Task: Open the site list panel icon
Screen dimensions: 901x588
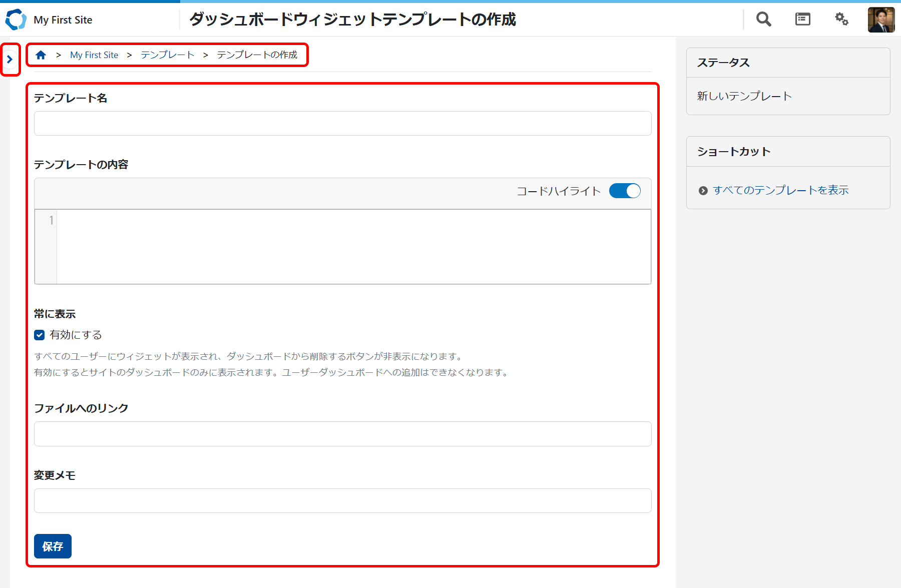Action: point(802,20)
